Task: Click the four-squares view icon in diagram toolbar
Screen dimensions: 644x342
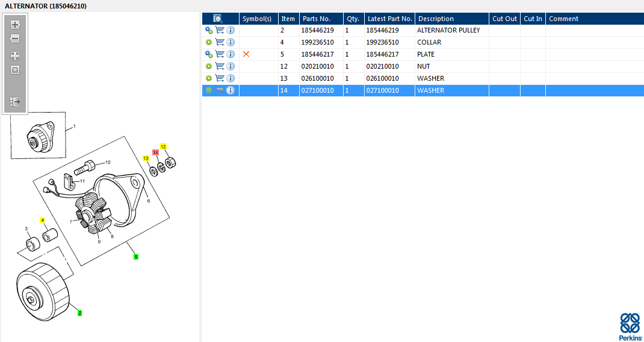Action: pyautogui.click(x=15, y=56)
